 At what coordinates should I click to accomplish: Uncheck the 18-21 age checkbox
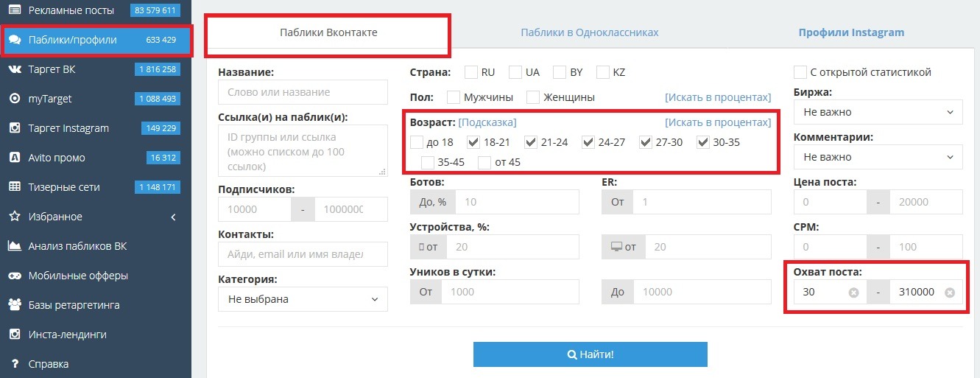pos(473,142)
